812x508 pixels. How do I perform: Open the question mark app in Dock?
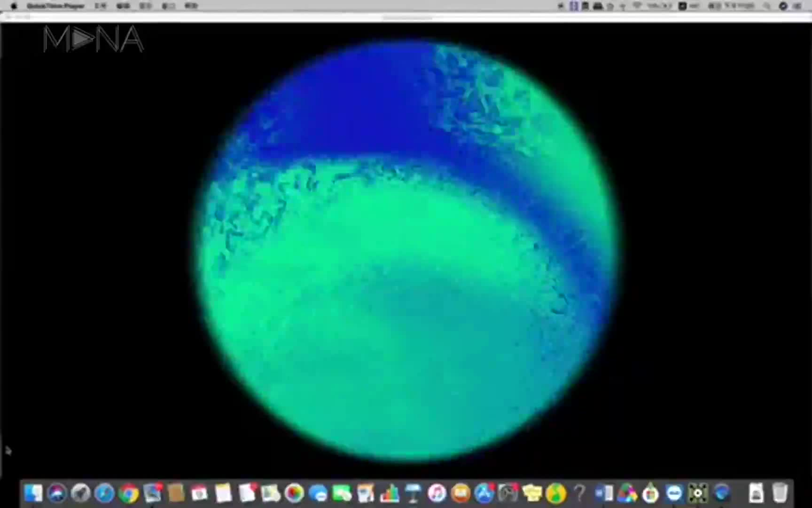(x=579, y=493)
